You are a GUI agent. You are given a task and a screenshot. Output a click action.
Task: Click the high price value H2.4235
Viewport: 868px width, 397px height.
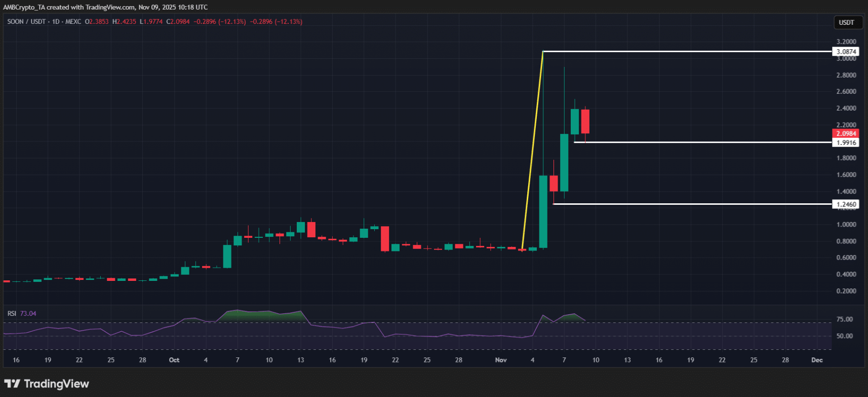(x=124, y=22)
